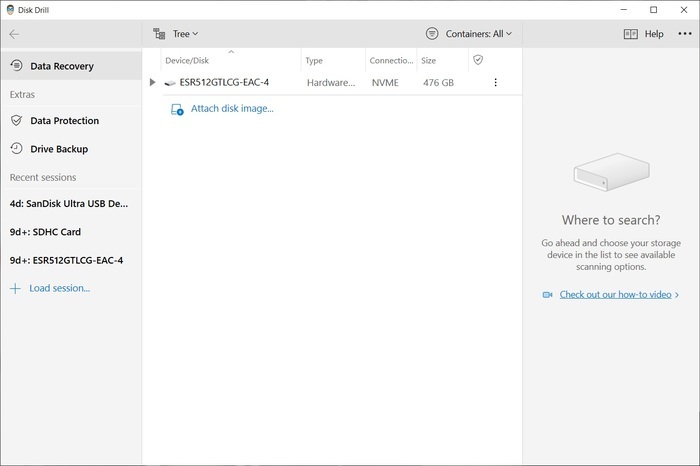700x466 pixels.
Task: Open the Help book icon
Action: point(630,34)
